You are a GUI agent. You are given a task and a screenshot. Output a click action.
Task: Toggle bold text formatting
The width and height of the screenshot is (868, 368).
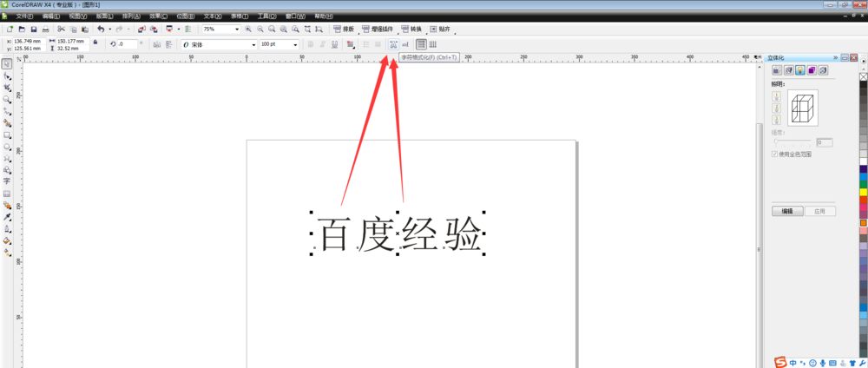pyautogui.click(x=311, y=44)
